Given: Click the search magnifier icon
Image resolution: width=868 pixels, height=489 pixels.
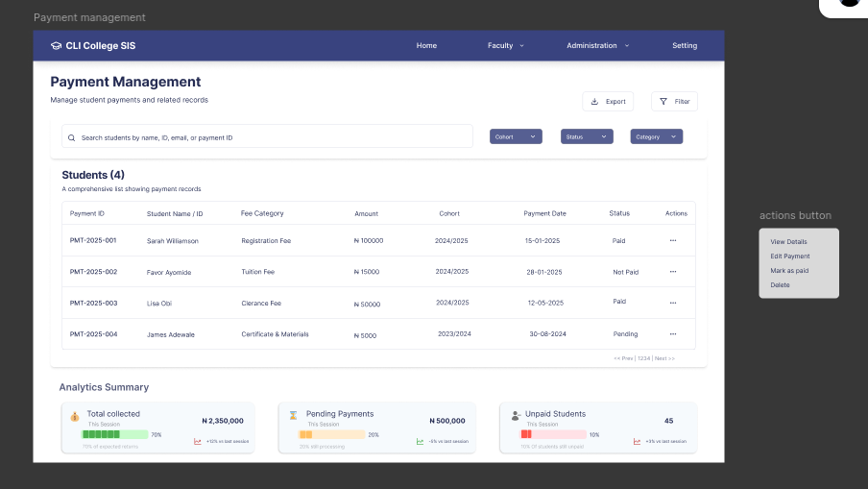Looking at the screenshot, I should (72, 137).
